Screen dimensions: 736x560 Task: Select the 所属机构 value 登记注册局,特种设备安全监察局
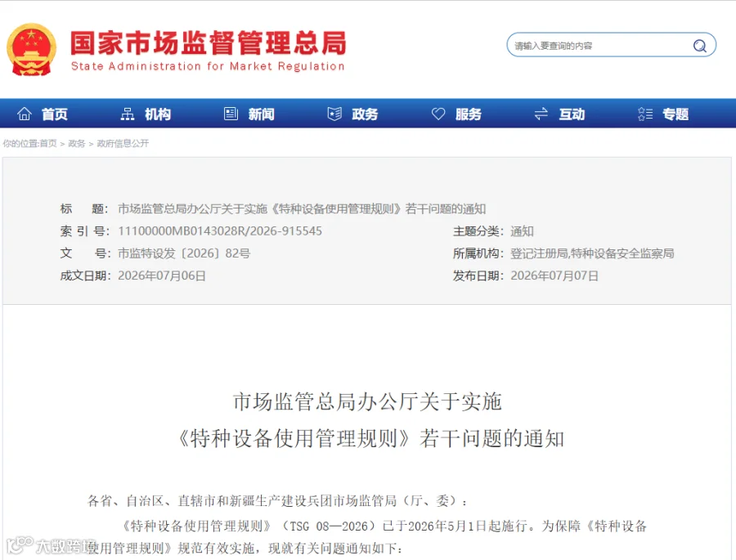[x=592, y=253]
